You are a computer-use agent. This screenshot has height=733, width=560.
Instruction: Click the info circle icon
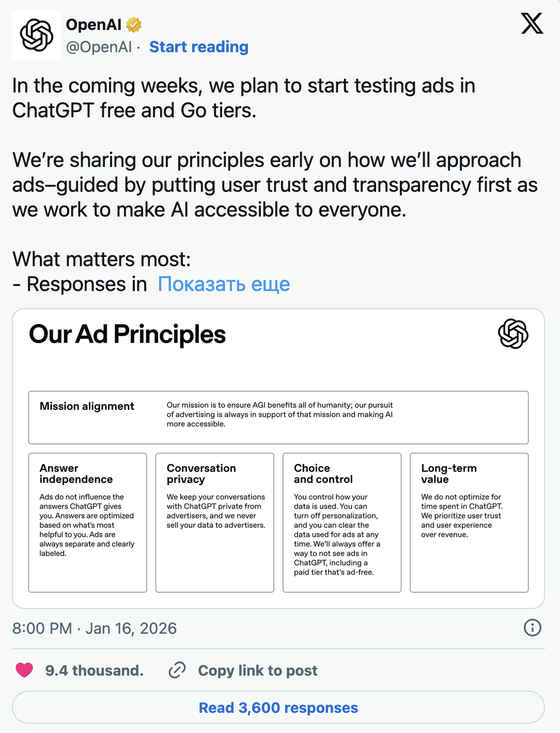click(532, 628)
